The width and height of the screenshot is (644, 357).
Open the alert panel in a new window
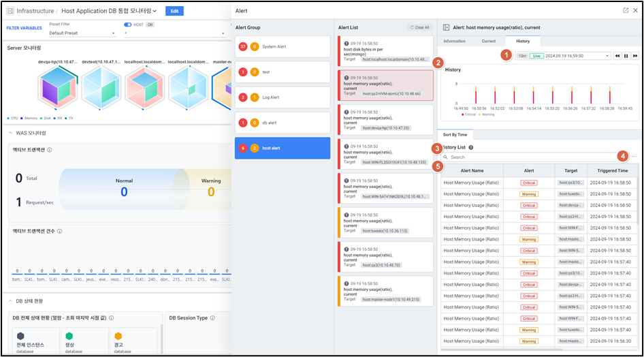[626, 11]
